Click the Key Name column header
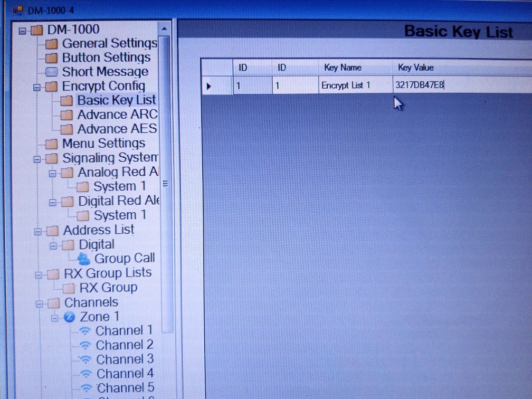The height and width of the screenshot is (399, 532). [355, 68]
